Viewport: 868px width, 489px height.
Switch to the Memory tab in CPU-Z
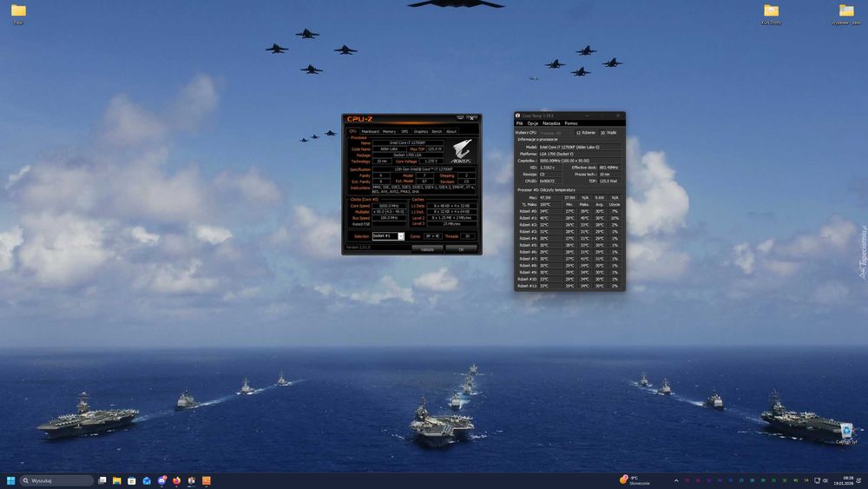coord(389,131)
